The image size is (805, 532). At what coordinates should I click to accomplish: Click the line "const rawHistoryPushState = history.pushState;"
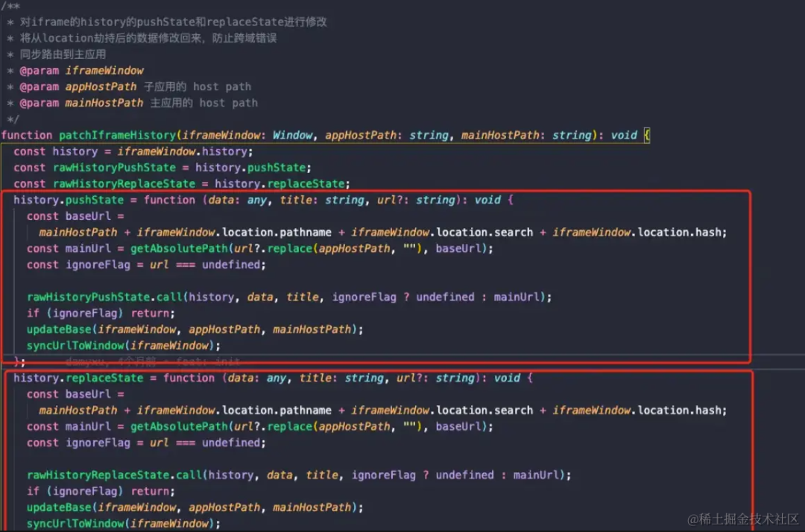point(162,168)
